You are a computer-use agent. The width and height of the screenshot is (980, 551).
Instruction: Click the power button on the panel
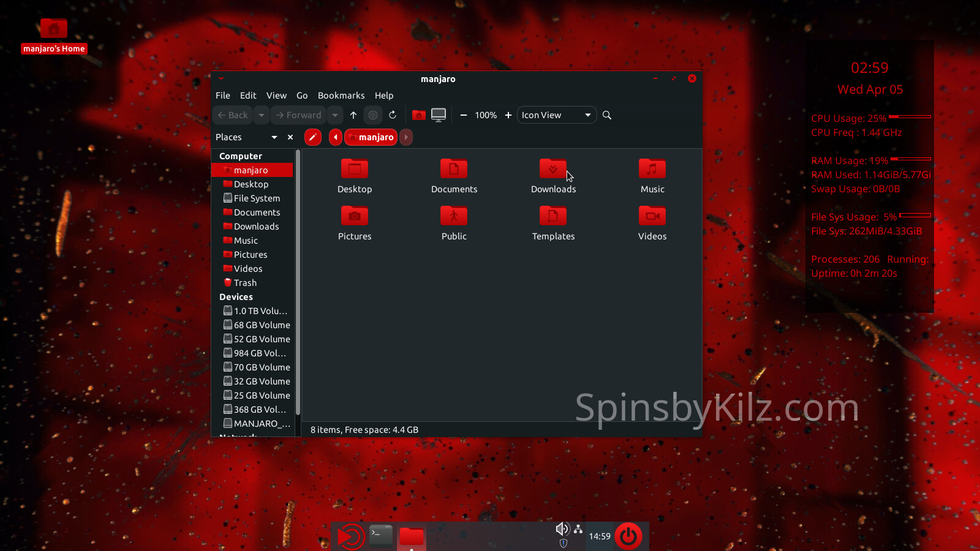pyautogui.click(x=628, y=536)
